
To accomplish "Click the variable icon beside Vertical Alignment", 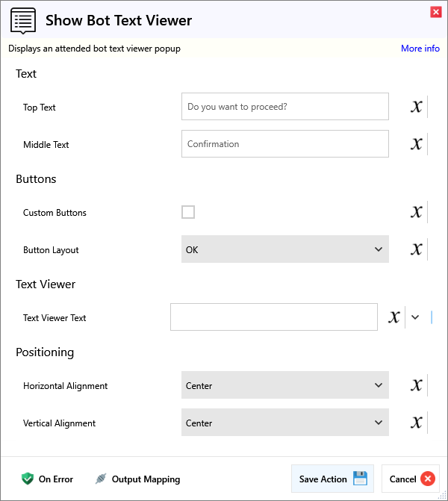I will (x=417, y=423).
